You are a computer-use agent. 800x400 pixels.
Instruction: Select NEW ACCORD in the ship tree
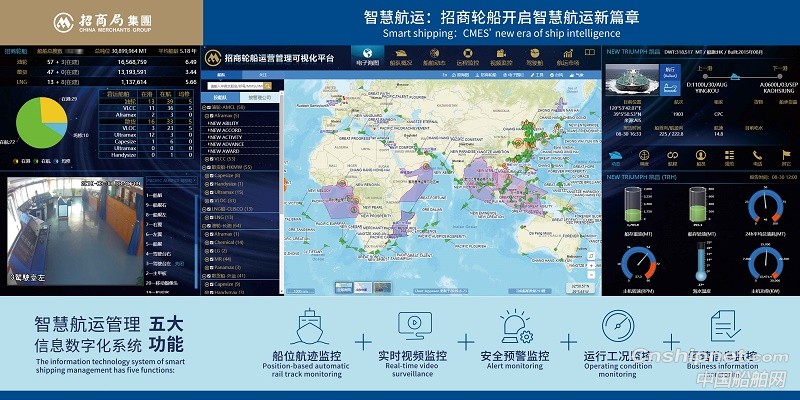coord(224,130)
